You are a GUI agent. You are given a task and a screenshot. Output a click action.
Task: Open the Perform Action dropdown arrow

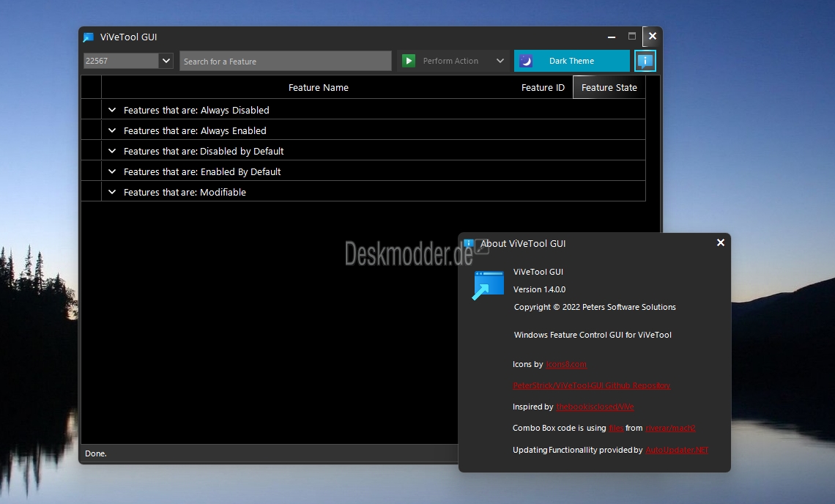point(500,61)
